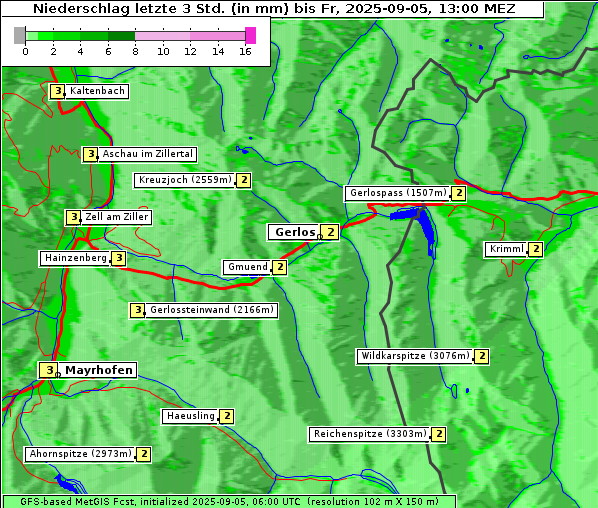Select the Kreuzjoch (2559m) label
The width and height of the screenshot is (598, 508).
[x=185, y=180]
